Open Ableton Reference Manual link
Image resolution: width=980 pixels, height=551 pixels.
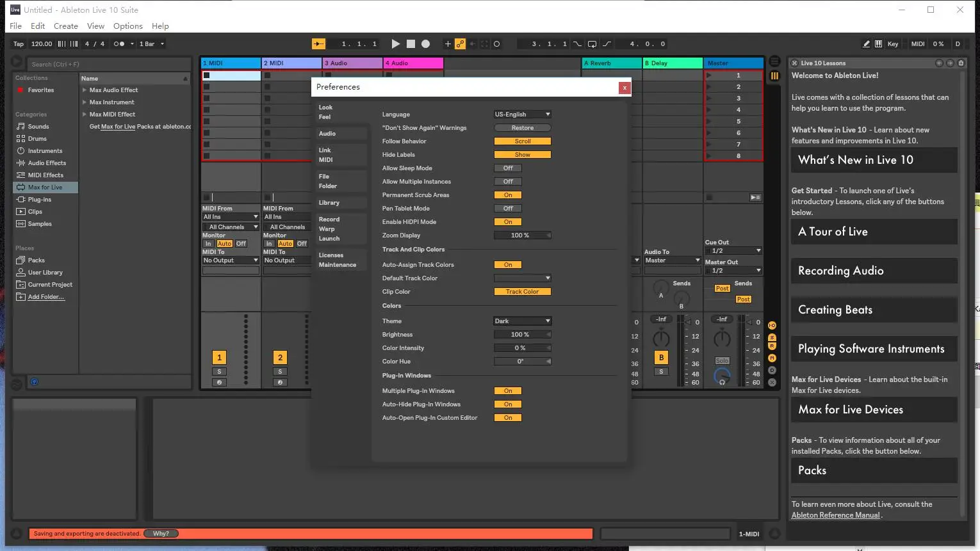pos(835,515)
